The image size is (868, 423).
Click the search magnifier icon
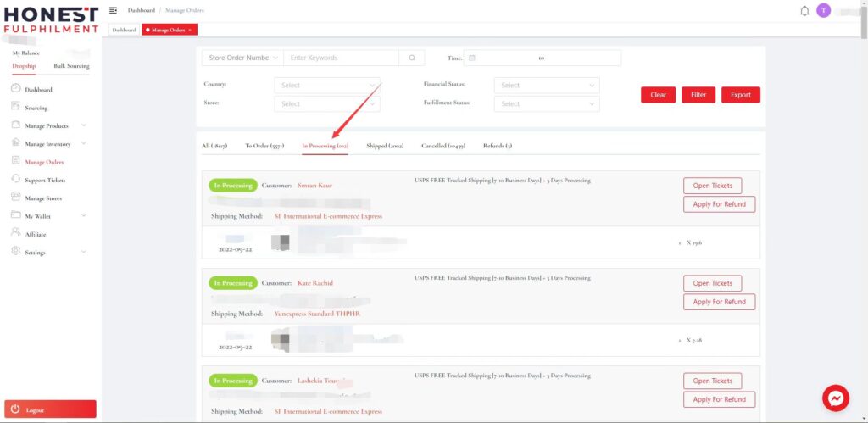pos(411,58)
